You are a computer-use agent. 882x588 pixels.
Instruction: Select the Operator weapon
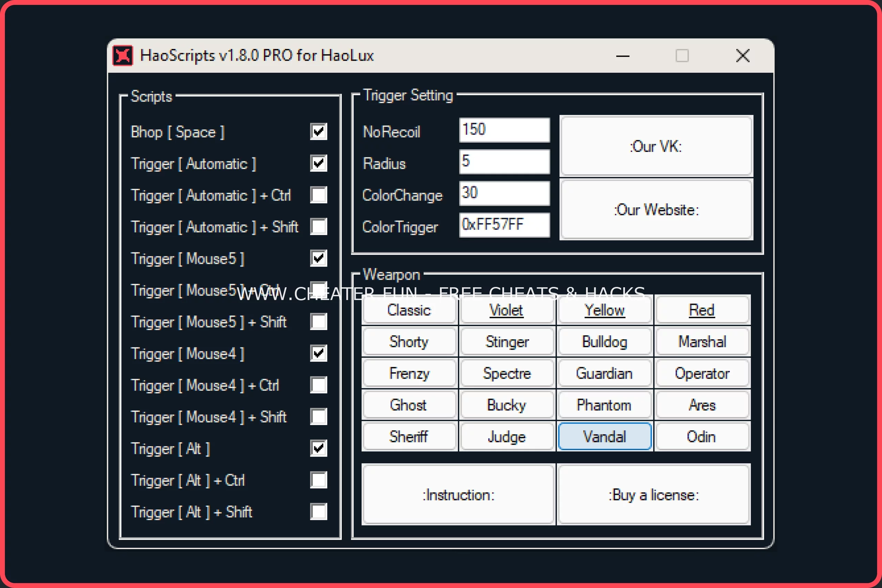(x=702, y=373)
